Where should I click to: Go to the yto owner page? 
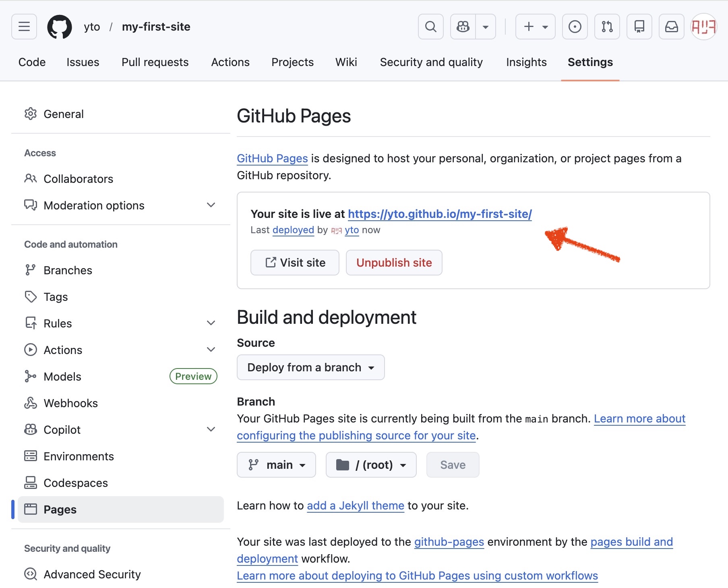point(92,27)
